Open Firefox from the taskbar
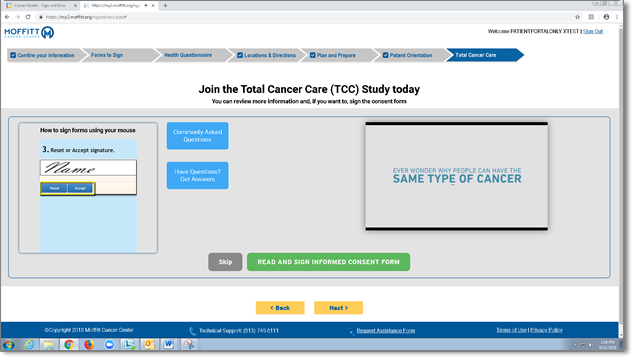Screen dimensions: 634x361 coord(89,344)
